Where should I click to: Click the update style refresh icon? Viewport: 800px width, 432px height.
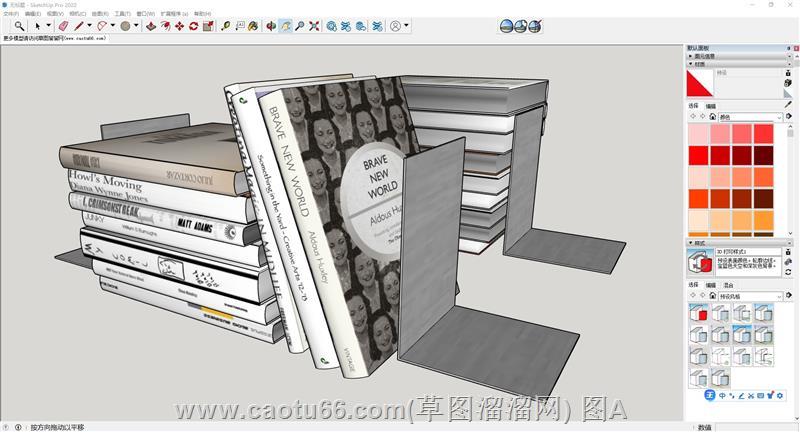click(788, 272)
